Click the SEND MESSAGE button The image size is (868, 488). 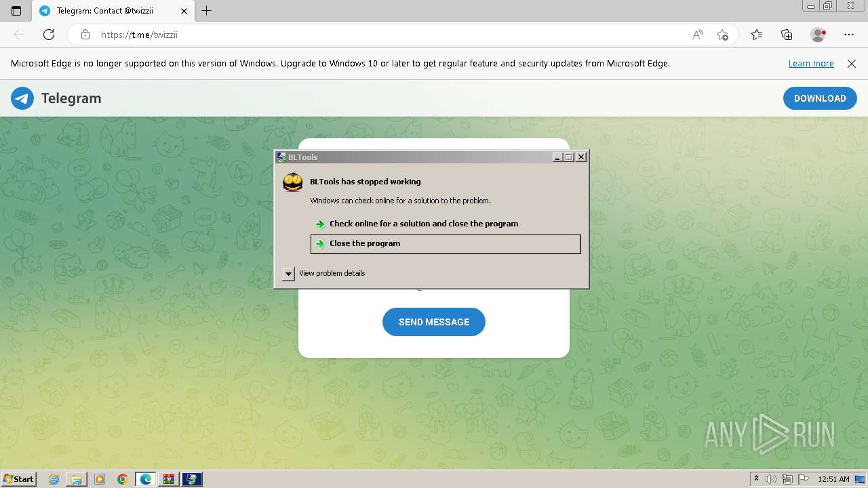click(x=434, y=322)
